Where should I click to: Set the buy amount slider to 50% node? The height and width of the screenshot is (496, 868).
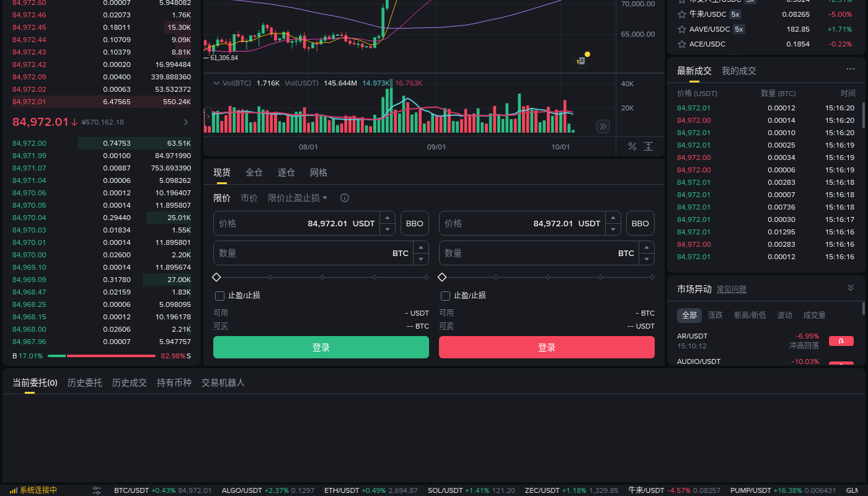(322, 277)
